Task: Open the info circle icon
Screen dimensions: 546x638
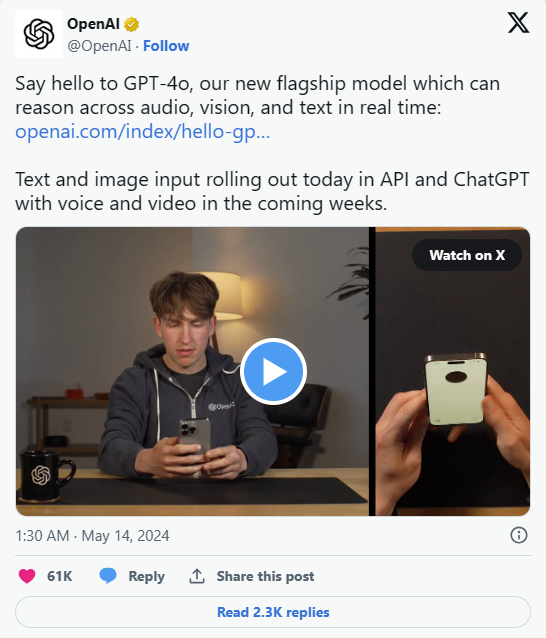Action: coord(519,535)
